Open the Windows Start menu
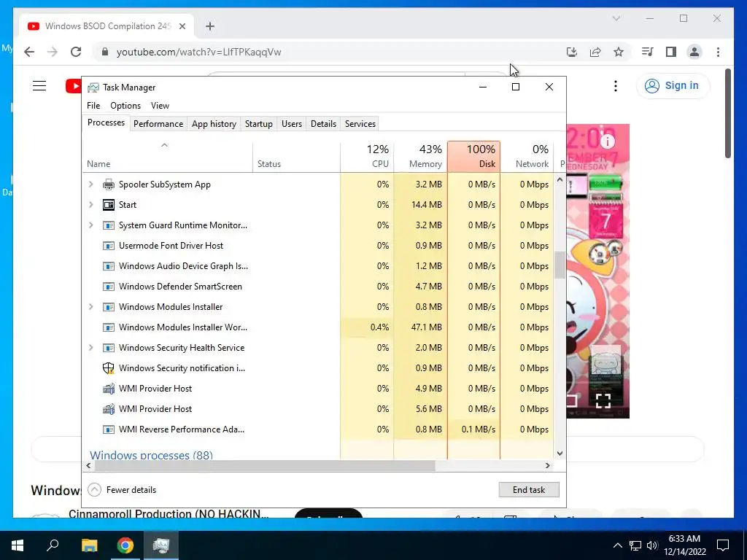The width and height of the screenshot is (747, 560). coord(18,545)
